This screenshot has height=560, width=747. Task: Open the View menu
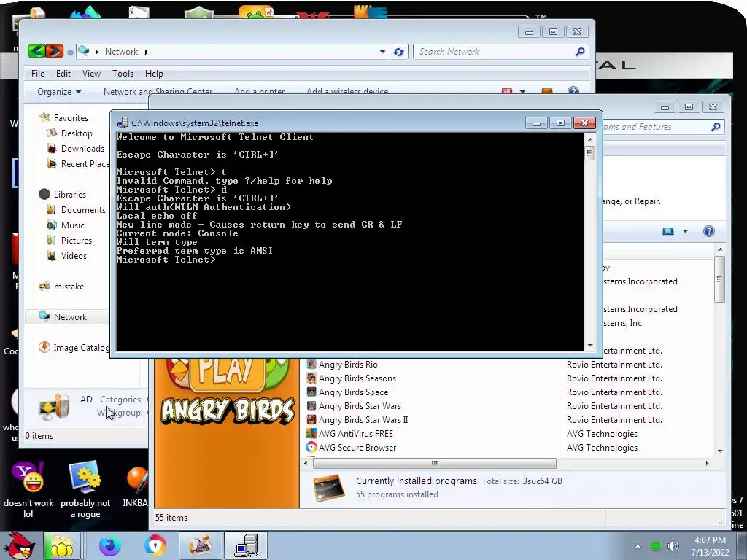[91, 74]
